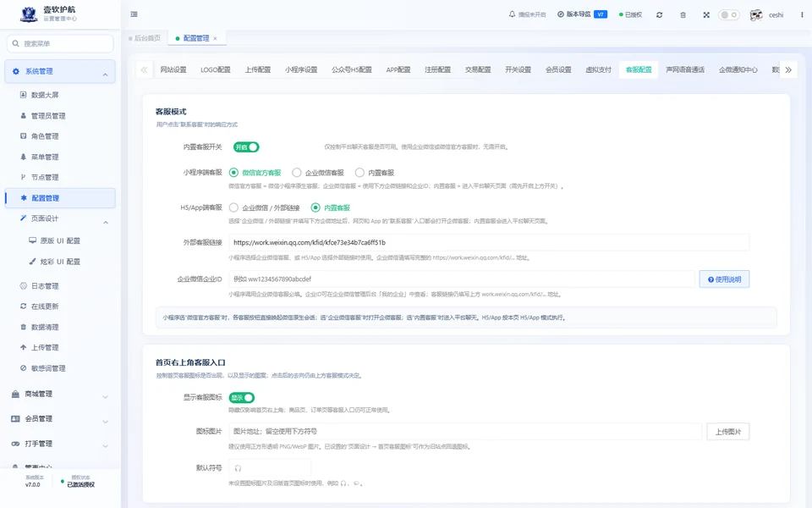Click the icon beside 日志管理
Screen dimensions: 812x508
(23, 286)
